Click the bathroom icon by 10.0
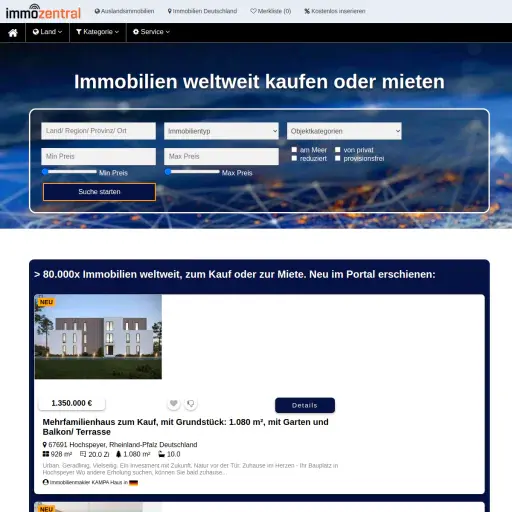The image size is (512, 512). pos(161,454)
